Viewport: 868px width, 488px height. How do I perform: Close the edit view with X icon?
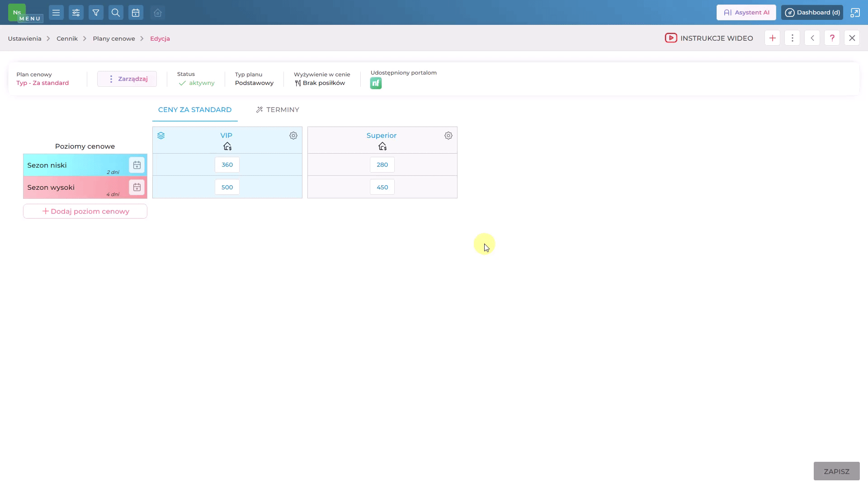tap(852, 38)
